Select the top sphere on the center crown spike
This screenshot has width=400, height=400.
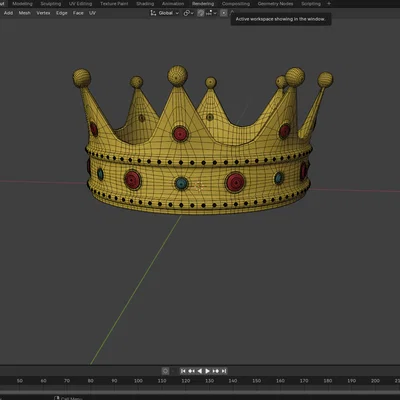tap(178, 76)
